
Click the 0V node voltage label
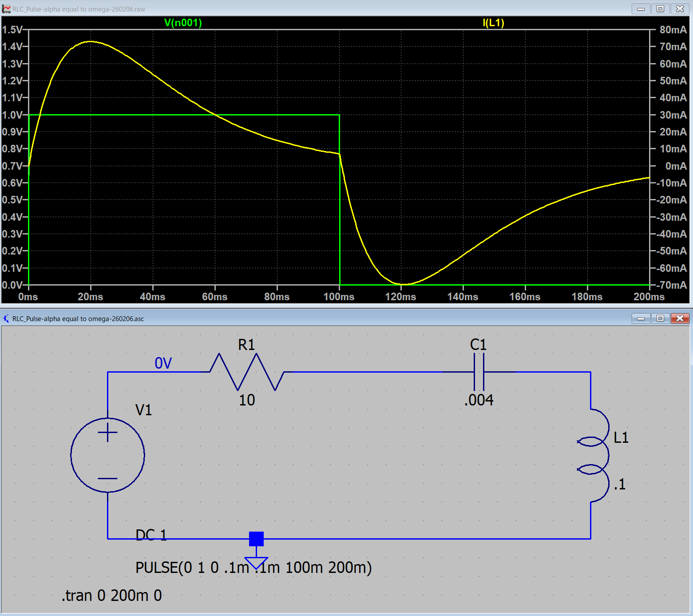(163, 363)
